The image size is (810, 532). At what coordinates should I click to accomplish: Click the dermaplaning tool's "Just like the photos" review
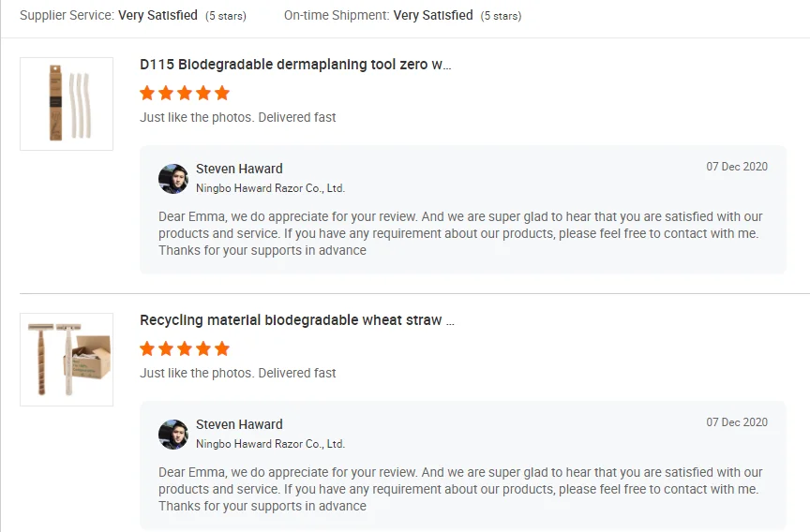click(x=238, y=117)
